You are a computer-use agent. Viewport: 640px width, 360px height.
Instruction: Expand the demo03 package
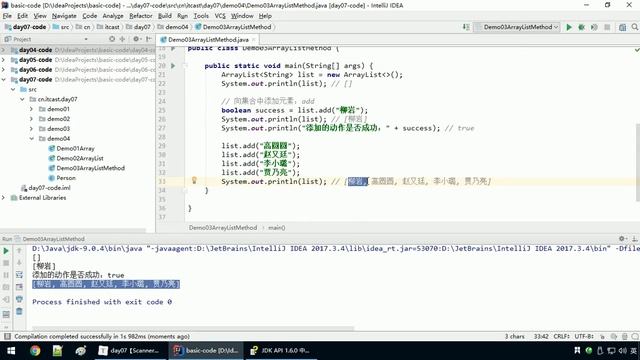[x=31, y=129]
